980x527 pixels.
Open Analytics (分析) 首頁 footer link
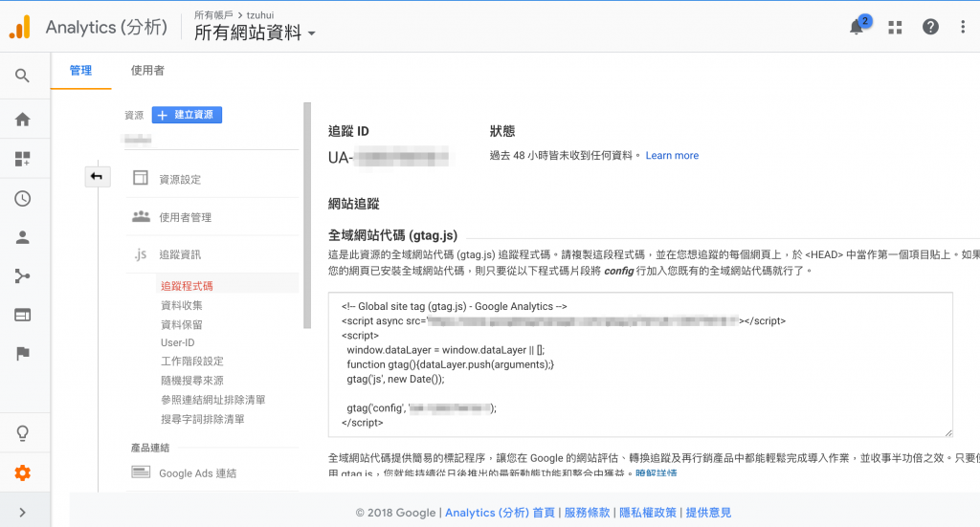500,513
